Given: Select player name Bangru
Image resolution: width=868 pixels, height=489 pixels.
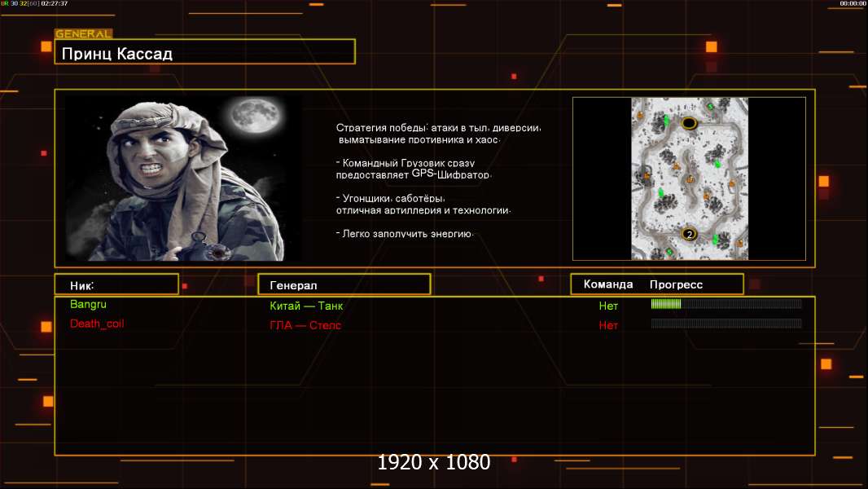Looking at the screenshot, I should [x=88, y=304].
